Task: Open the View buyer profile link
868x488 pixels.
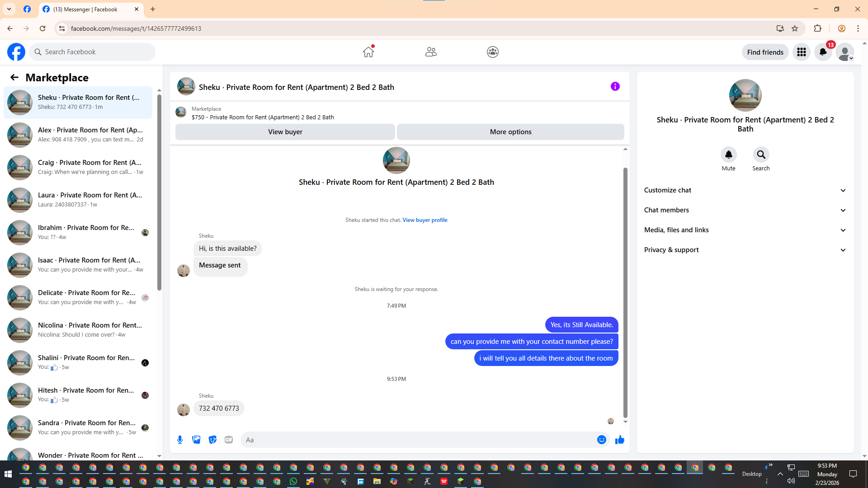Action: (425, 220)
